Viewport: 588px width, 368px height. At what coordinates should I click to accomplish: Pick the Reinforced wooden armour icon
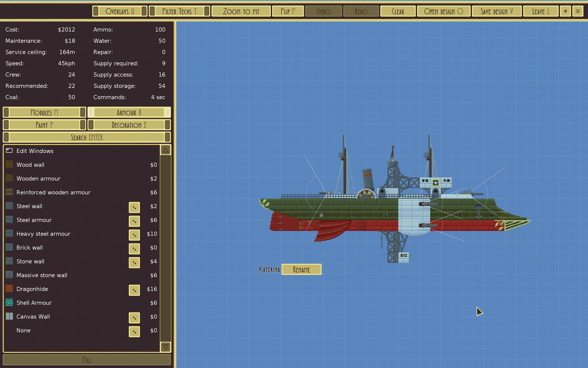(x=9, y=192)
